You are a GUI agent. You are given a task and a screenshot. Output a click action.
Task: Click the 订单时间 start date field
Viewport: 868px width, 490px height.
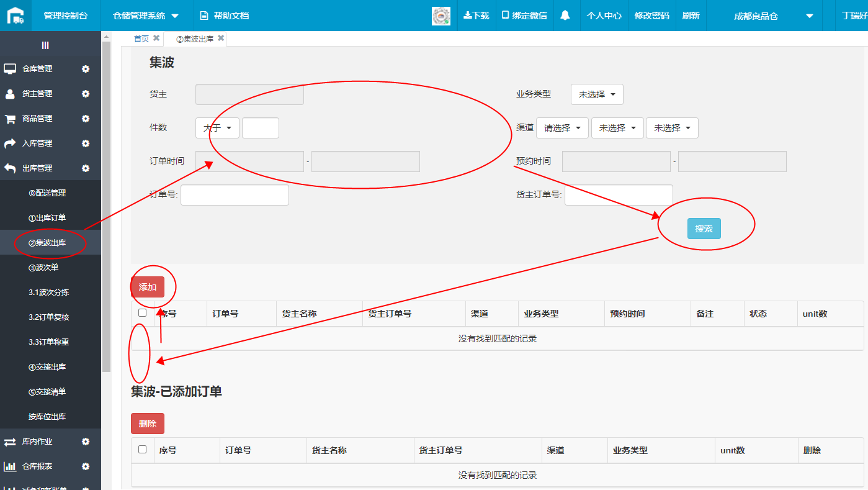coord(249,161)
